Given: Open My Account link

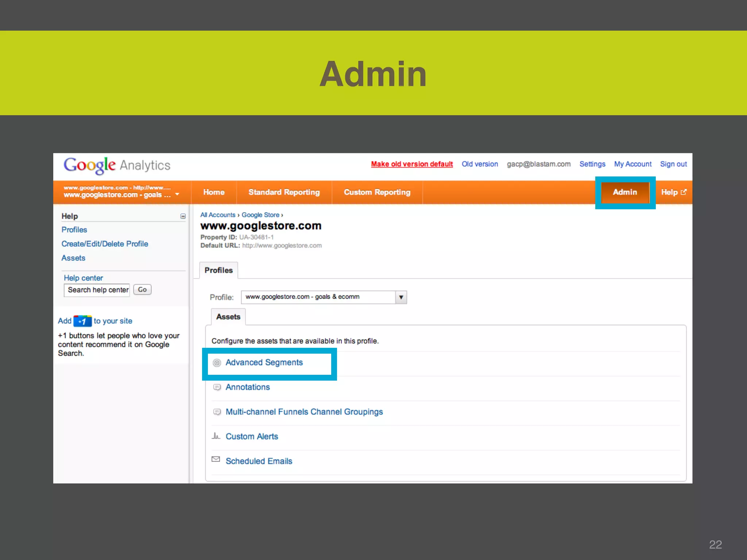Looking at the screenshot, I should click(633, 164).
